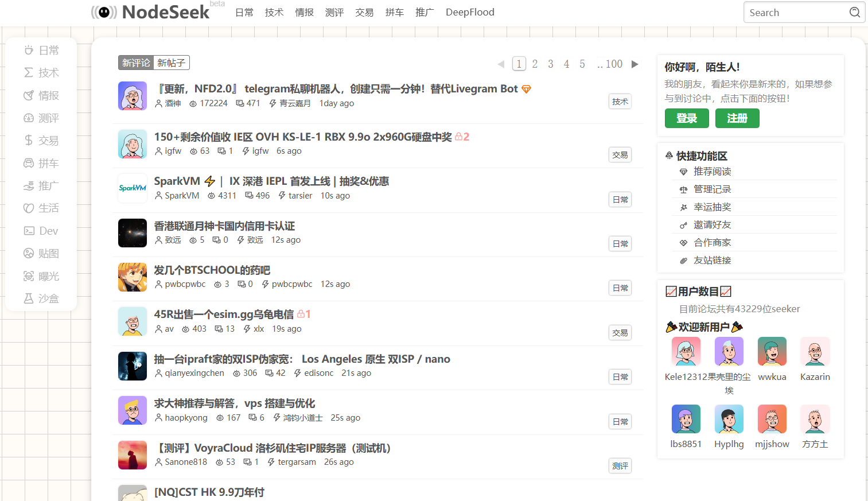Image resolution: width=868 pixels, height=501 pixels.
Task: Select 贴图 in the left sidebar
Action: click(x=41, y=254)
